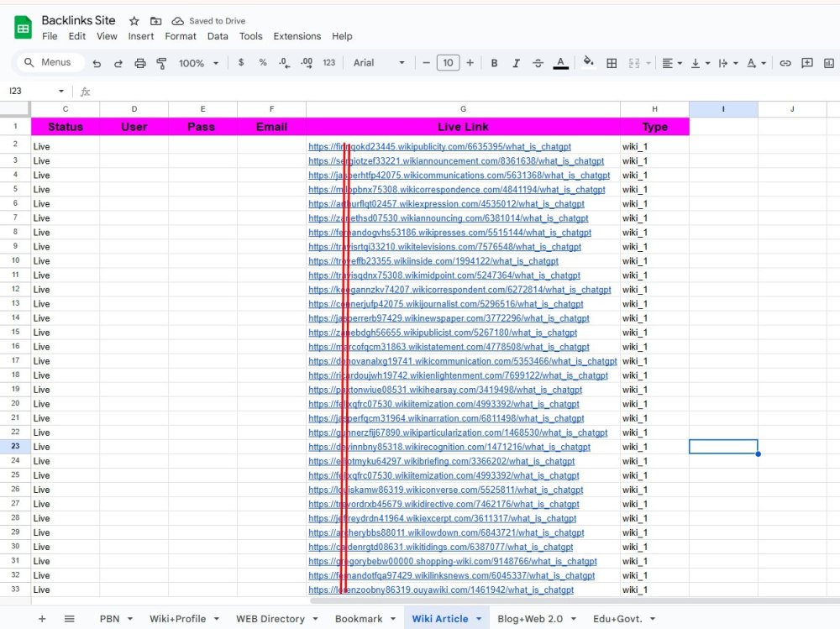
Task: Open the fill color picker
Action: pyautogui.click(x=588, y=62)
